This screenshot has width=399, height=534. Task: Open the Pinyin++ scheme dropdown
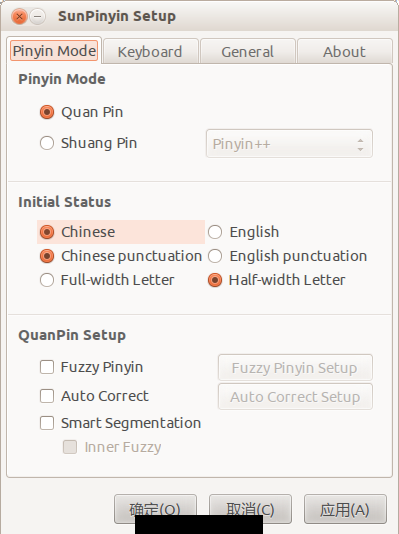[x=289, y=143]
